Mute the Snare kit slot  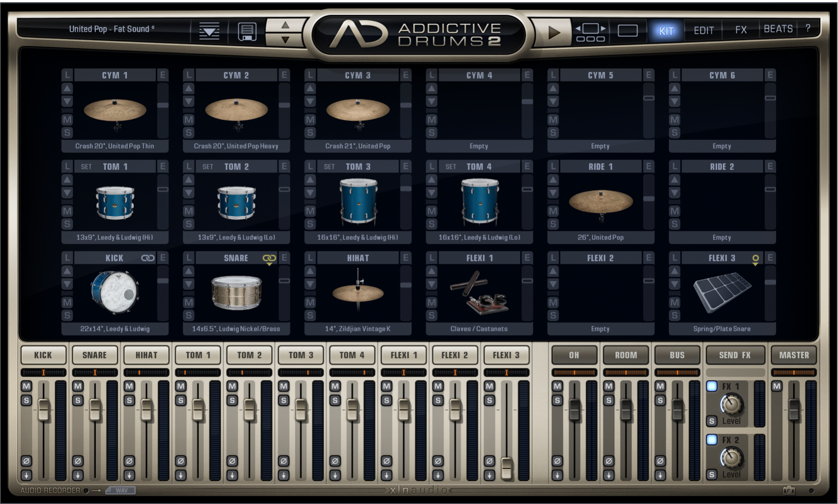click(189, 302)
